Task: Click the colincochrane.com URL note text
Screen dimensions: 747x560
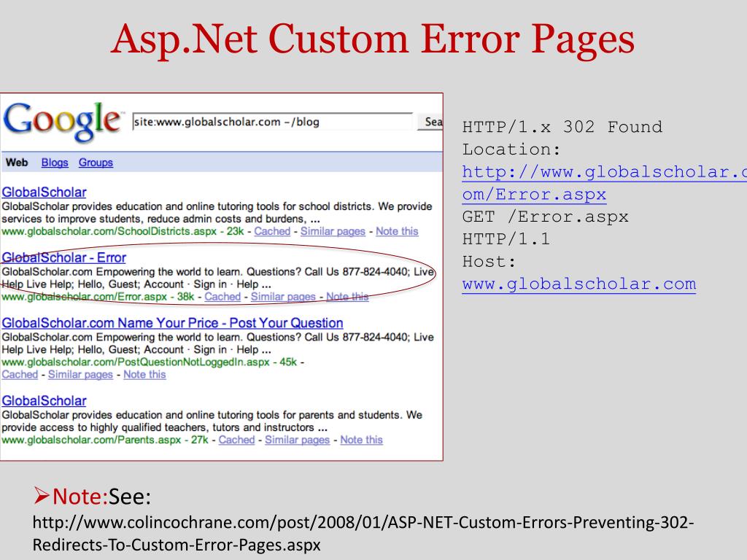Action: point(363,533)
